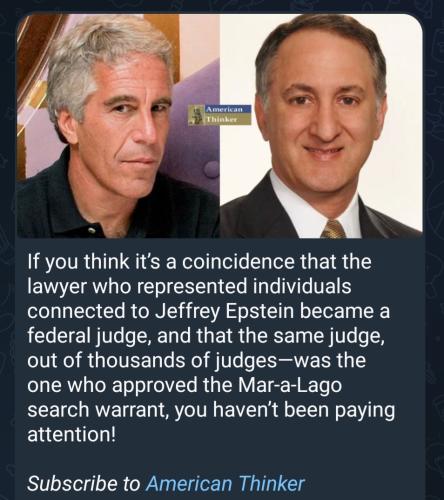Click the phrase "Mar-a-Lago" in the message
The width and height of the screenshot is (444, 500).
[x=290, y=386]
